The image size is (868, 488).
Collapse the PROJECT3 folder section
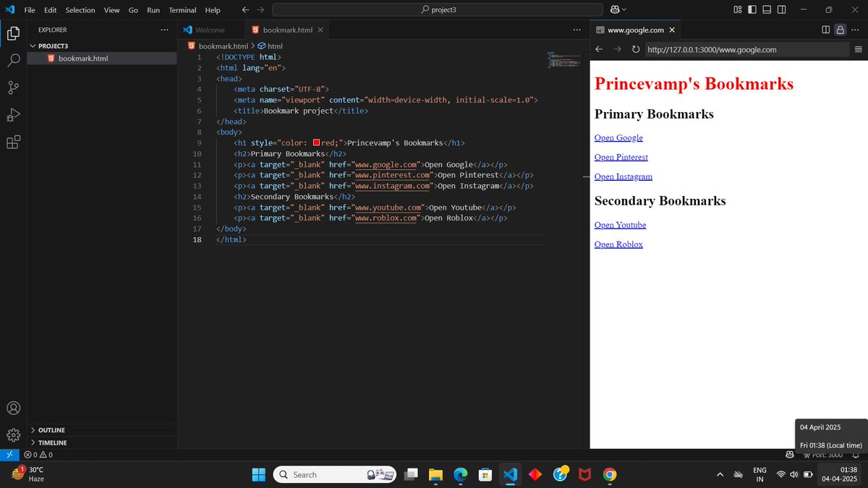pos(101,46)
